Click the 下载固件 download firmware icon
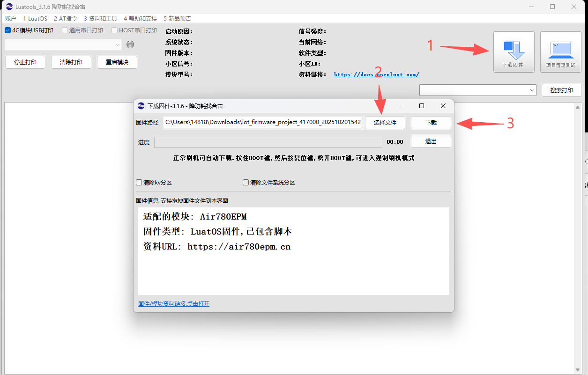This screenshot has width=588, height=375. [514, 51]
